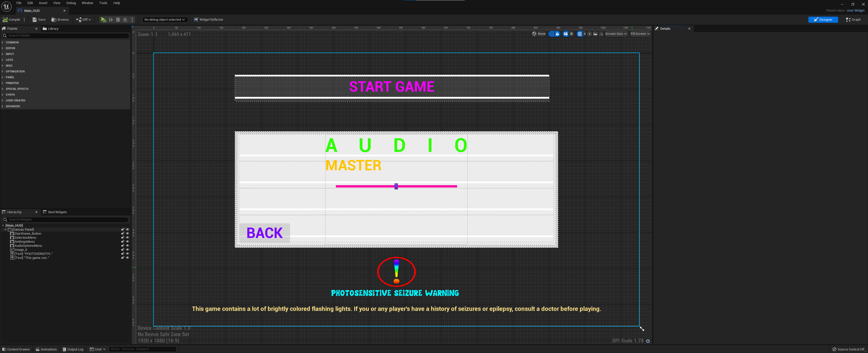
Task: Open the Fill Screen dropdown
Action: [640, 34]
